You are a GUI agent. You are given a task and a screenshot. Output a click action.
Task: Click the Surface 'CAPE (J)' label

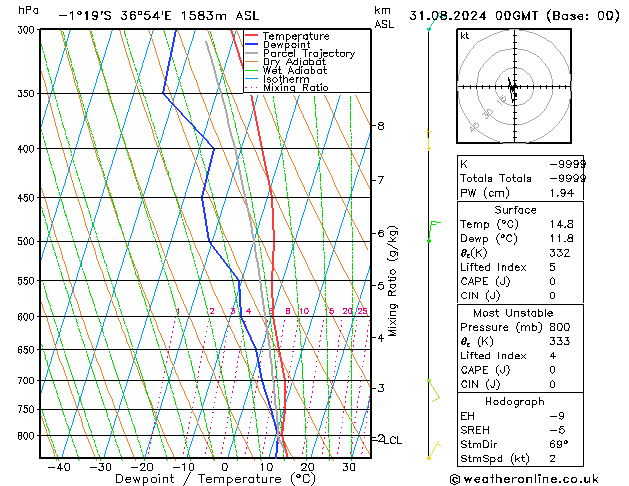pyautogui.click(x=485, y=281)
